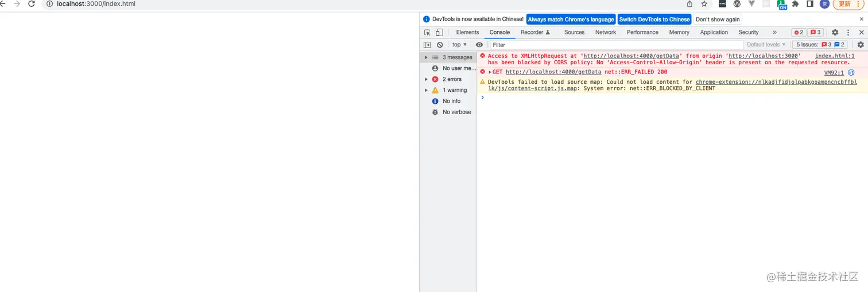
Task: Click Don't show again
Action: [718, 20]
